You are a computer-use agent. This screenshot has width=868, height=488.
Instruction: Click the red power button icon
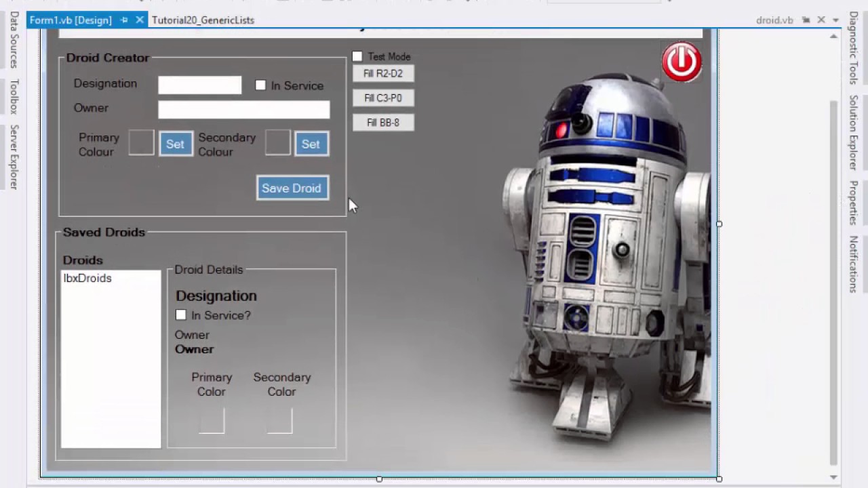click(x=682, y=62)
